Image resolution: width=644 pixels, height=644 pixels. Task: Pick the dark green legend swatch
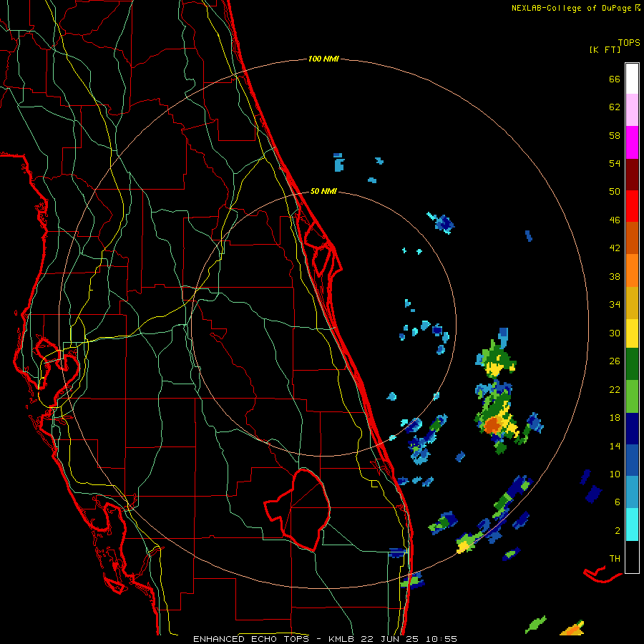click(632, 364)
